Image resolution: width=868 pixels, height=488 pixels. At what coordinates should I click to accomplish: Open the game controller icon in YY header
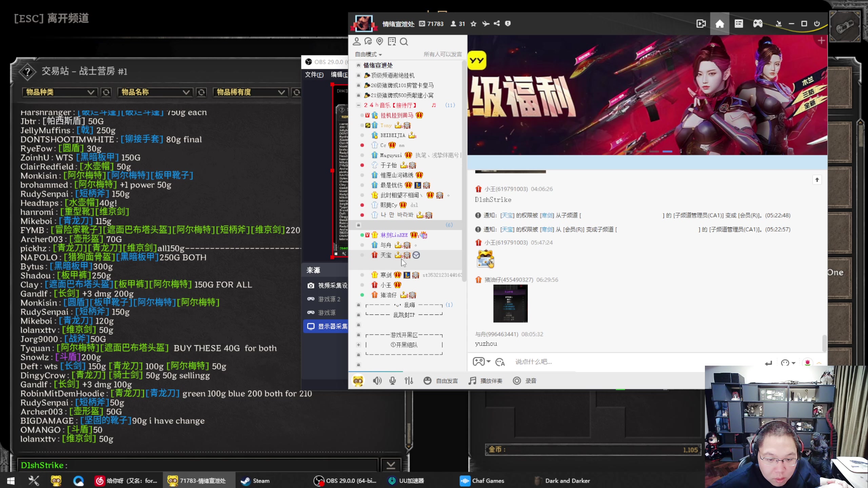(x=758, y=24)
